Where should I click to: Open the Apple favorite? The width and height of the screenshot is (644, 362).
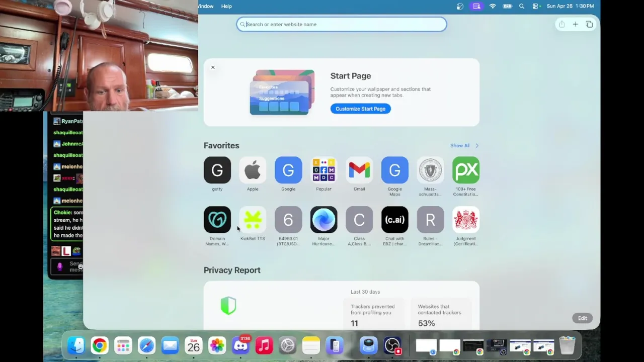pos(253,170)
